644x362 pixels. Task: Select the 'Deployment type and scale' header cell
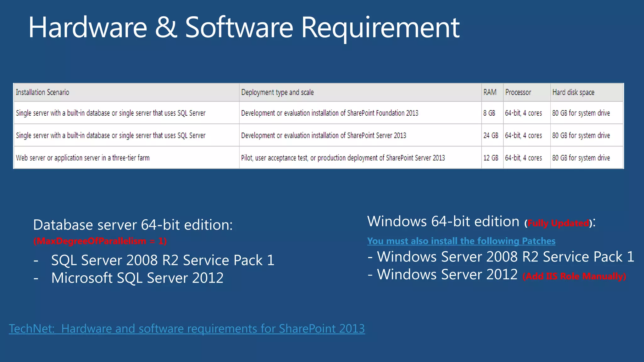click(277, 92)
